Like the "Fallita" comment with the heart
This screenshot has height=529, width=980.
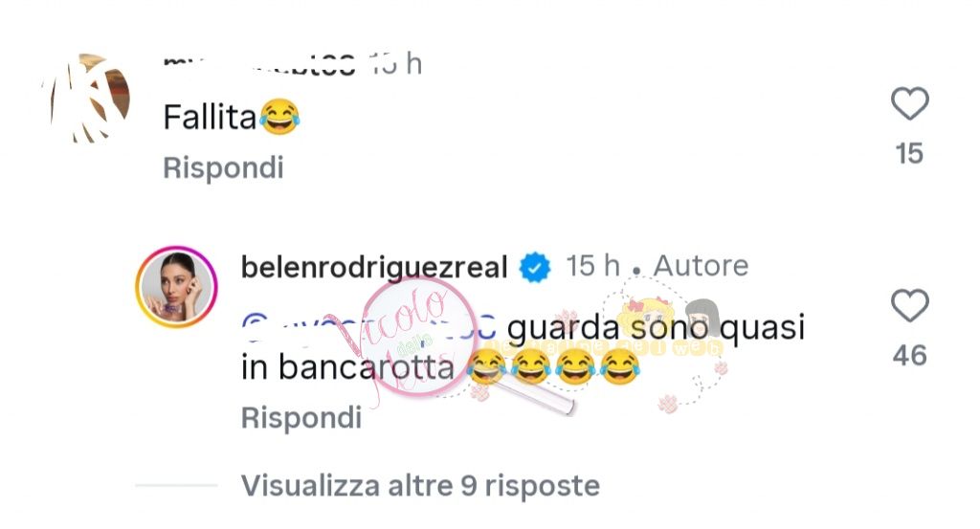click(909, 103)
